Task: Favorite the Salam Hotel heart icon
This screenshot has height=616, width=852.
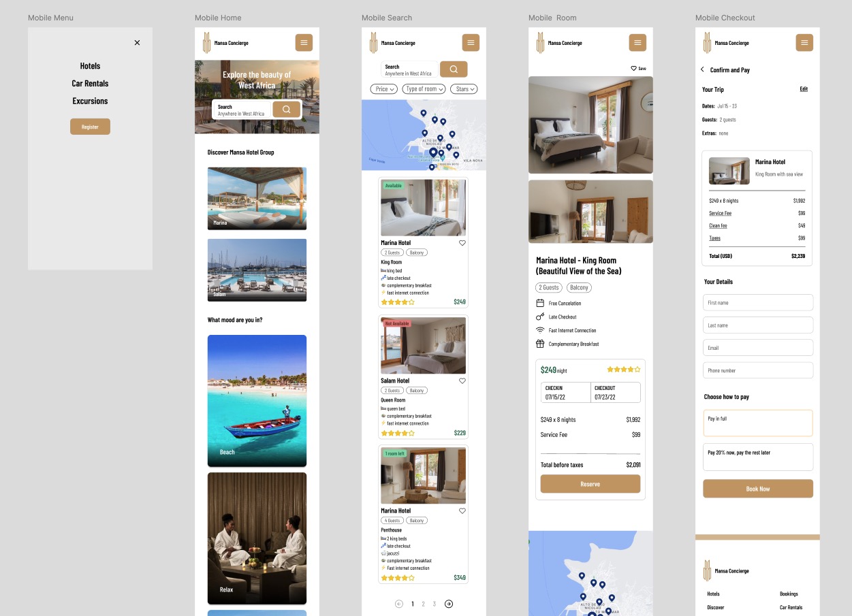Action: tap(462, 381)
